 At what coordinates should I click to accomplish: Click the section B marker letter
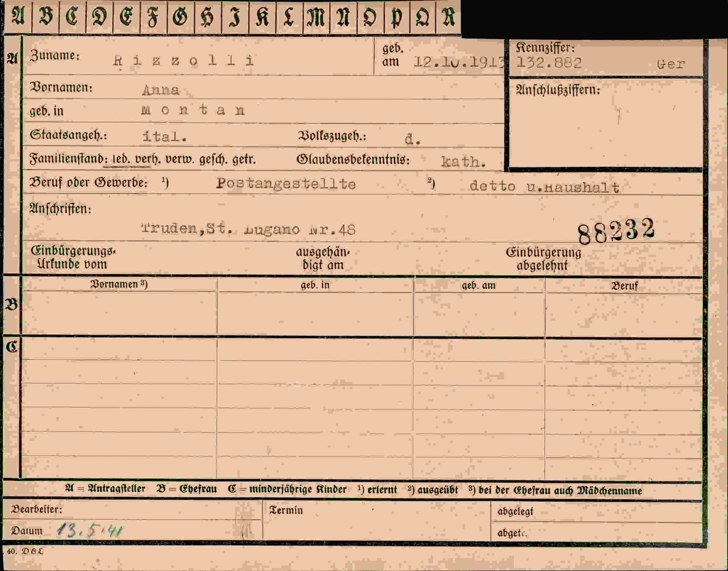tap(12, 304)
